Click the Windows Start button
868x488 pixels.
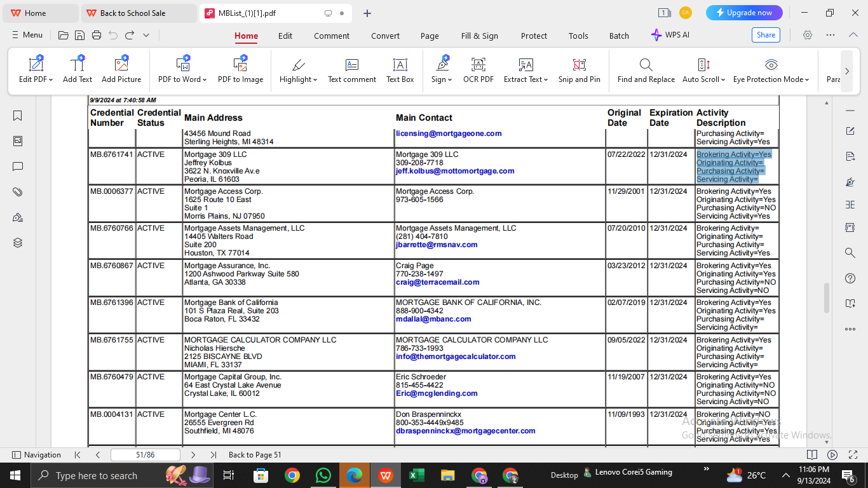pyautogui.click(x=15, y=475)
